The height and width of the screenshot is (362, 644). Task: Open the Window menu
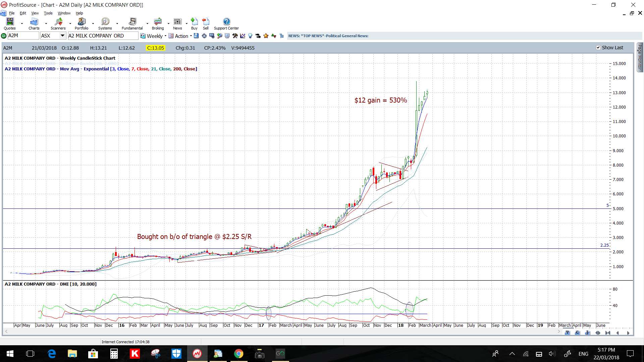click(64, 13)
